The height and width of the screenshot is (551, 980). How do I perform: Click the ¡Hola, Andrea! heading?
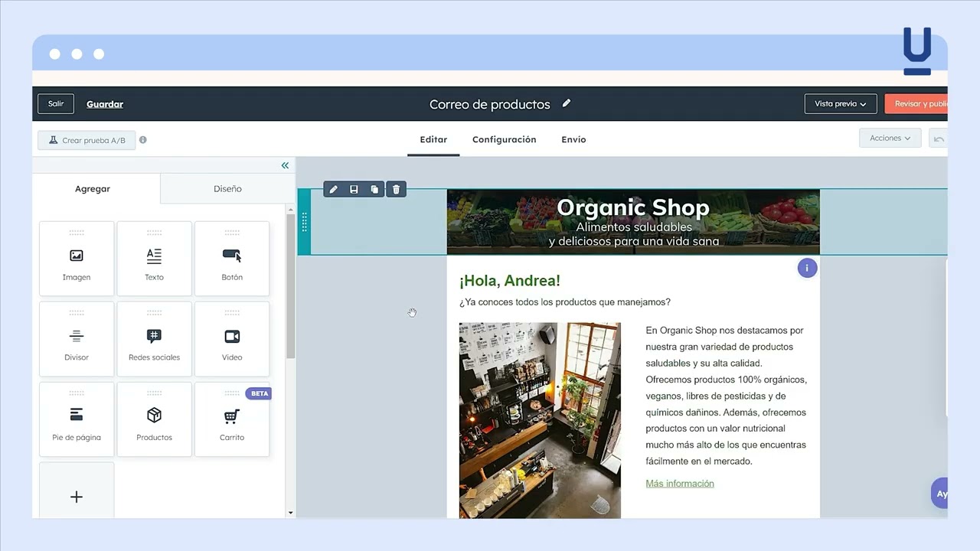(x=510, y=281)
